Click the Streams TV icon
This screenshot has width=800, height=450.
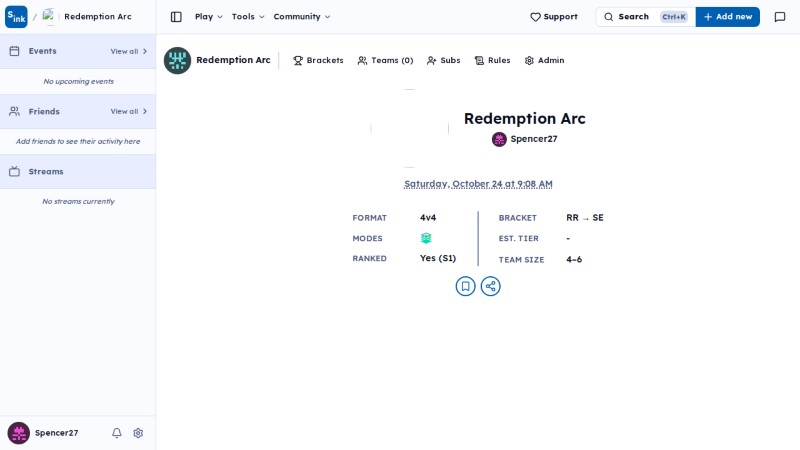14,171
